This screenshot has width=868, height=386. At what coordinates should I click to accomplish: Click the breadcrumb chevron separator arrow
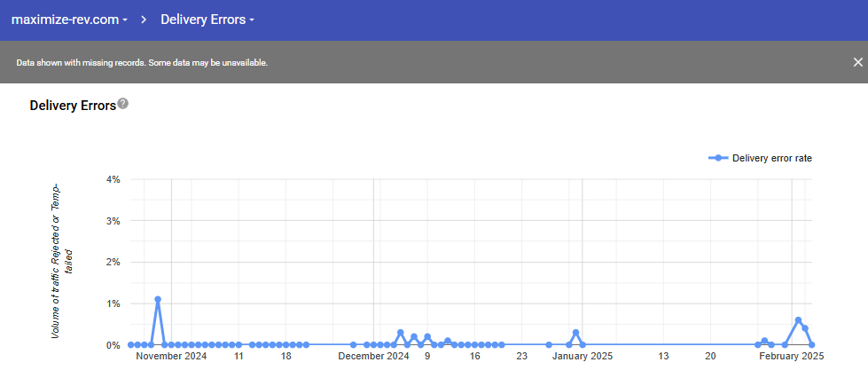pyautogui.click(x=143, y=20)
